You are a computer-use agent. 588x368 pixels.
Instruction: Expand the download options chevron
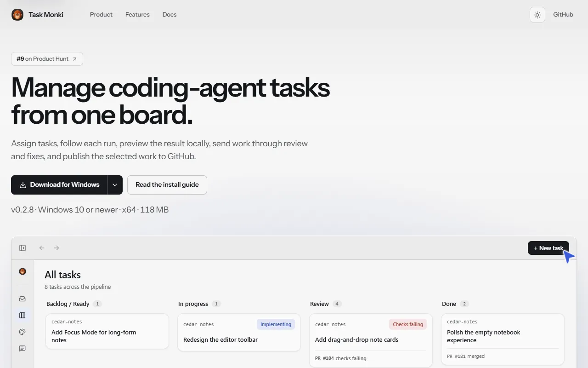pyautogui.click(x=115, y=185)
